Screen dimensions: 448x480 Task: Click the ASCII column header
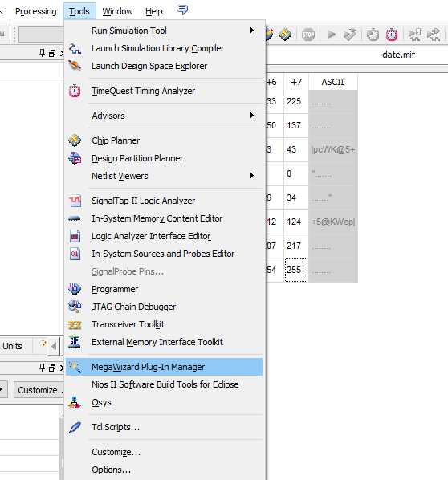(x=332, y=82)
